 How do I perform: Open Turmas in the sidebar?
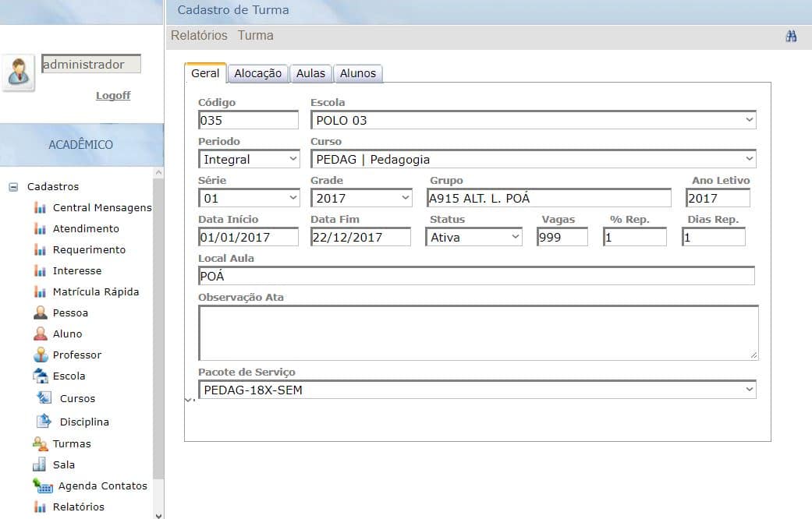click(x=72, y=443)
